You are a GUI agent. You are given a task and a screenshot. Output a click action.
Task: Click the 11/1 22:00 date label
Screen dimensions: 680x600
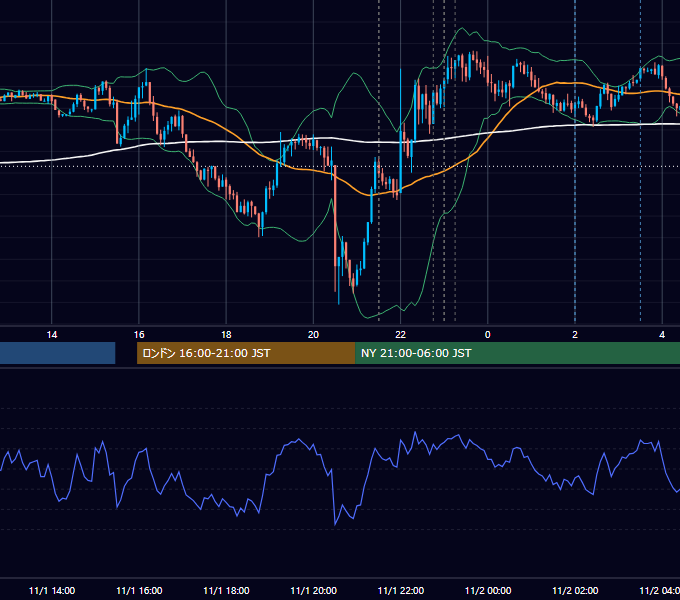pyautogui.click(x=401, y=590)
